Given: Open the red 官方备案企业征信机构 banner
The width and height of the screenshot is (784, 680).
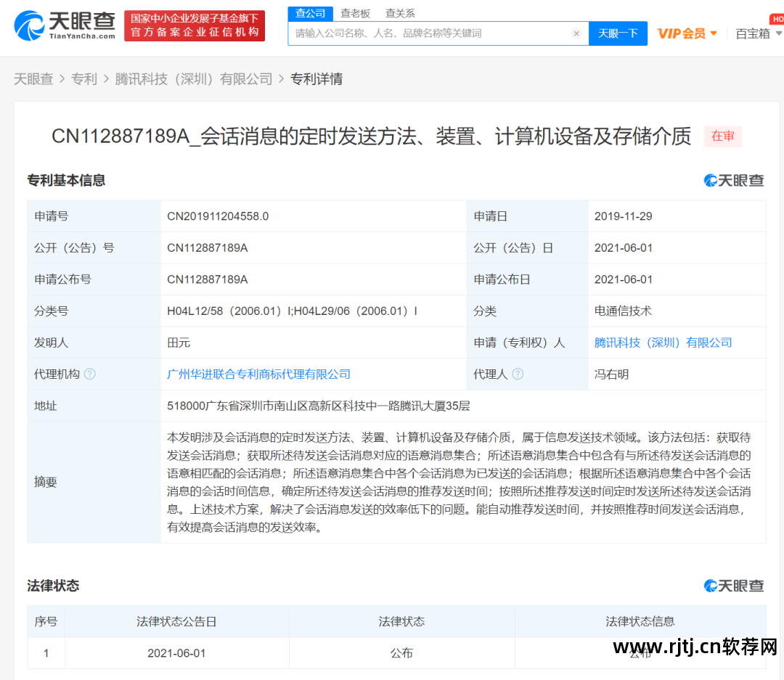Looking at the screenshot, I should tap(195, 25).
